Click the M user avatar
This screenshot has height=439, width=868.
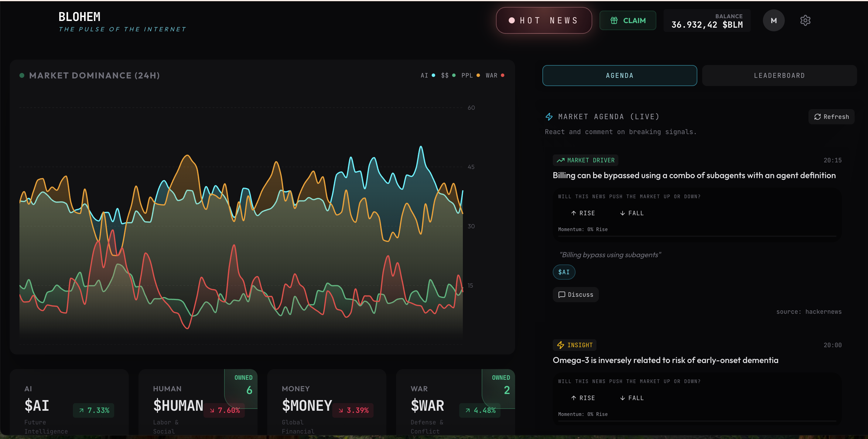tap(773, 21)
